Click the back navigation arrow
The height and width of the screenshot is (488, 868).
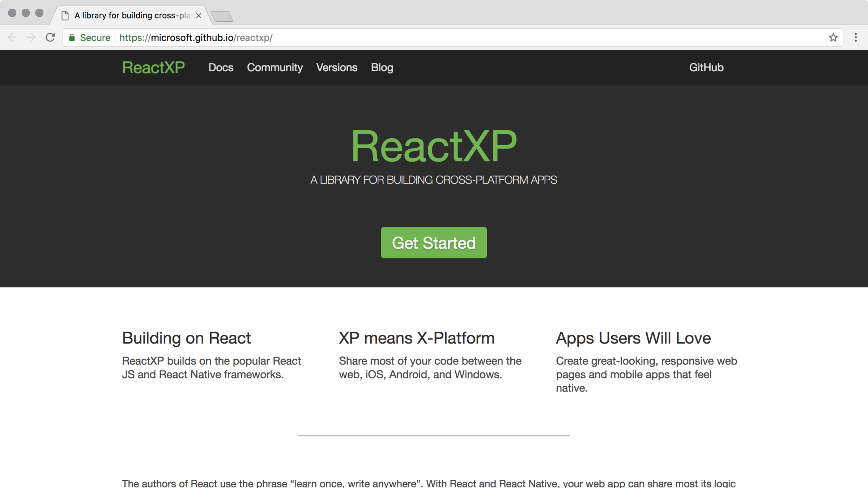[13, 37]
